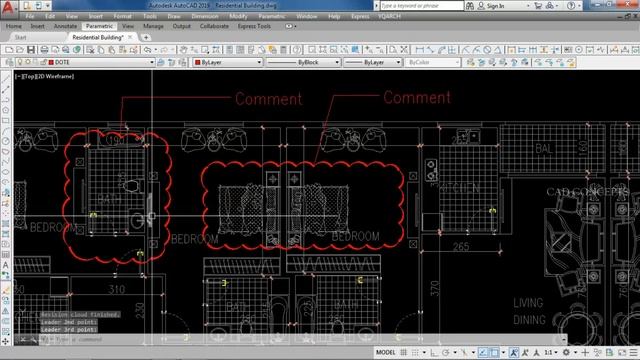640x360 pixels.
Task: Click the 2D Wireframe visual style label
Action: pyautogui.click(x=55, y=76)
